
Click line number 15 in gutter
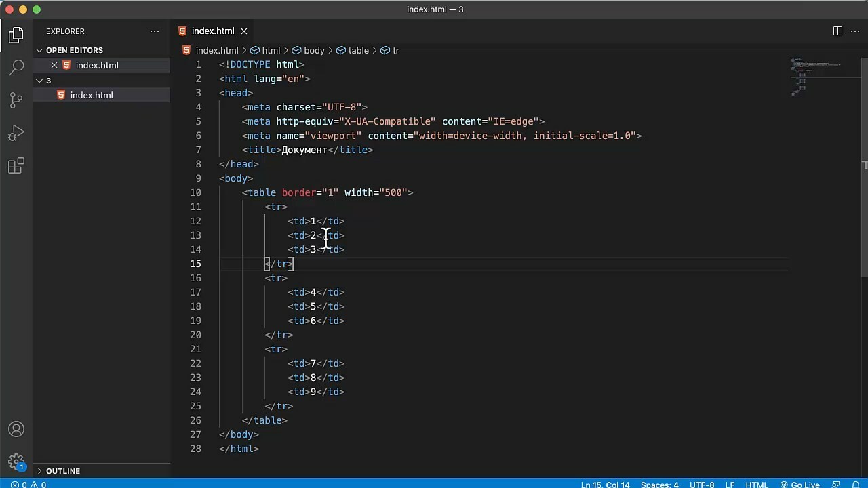click(x=195, y=264)
